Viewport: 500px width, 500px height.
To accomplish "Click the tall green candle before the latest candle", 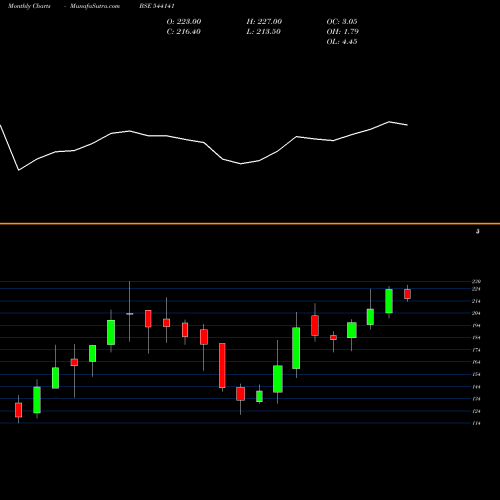I will tap(389, 301).
